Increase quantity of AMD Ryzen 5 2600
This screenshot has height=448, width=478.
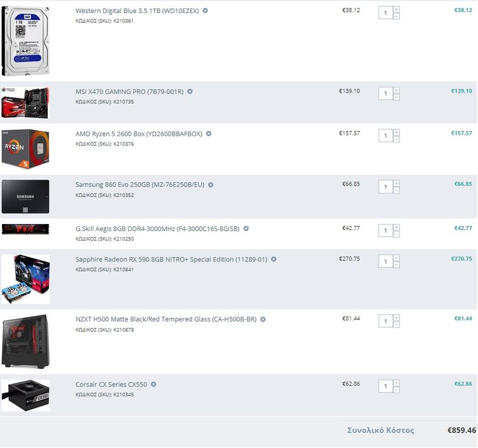pos(396,133)
